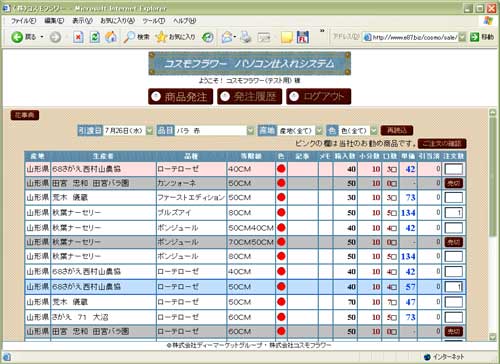
Task: Open the 表示 menu
Action: coord(82,21)
